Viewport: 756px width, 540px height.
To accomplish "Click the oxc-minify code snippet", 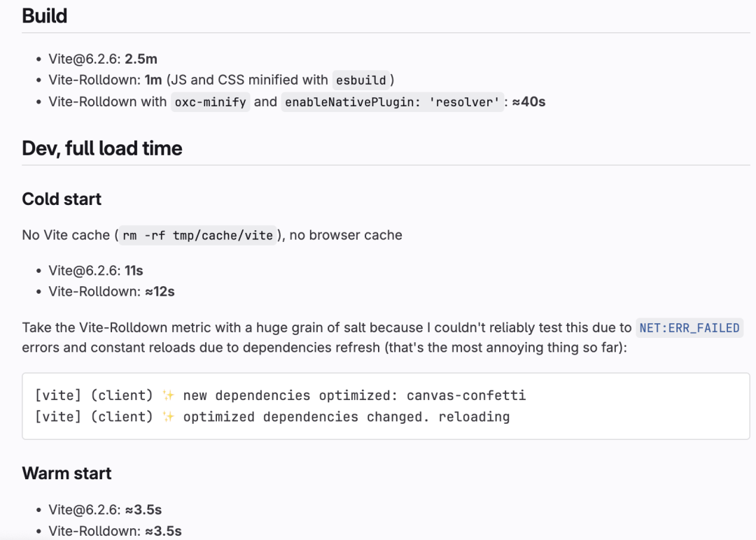I will coord(210,102).
